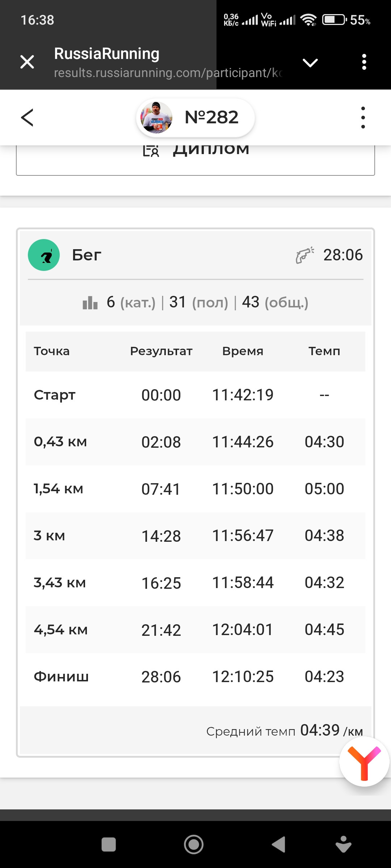This screenshot has height=868, width=391.
Task: Tap the Android back triangle button
Action: click(279, 844)
